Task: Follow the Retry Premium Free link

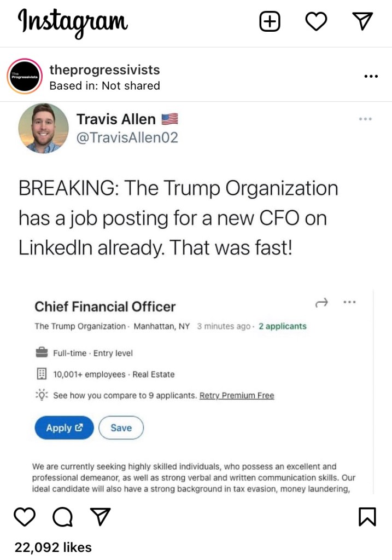Action: pos(237,395)
